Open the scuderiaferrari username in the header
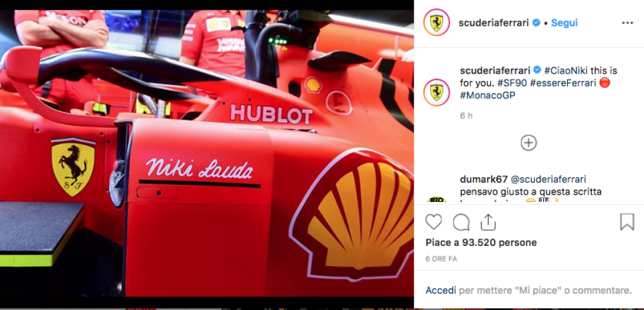The image size is (644, 310). point(493,23)
